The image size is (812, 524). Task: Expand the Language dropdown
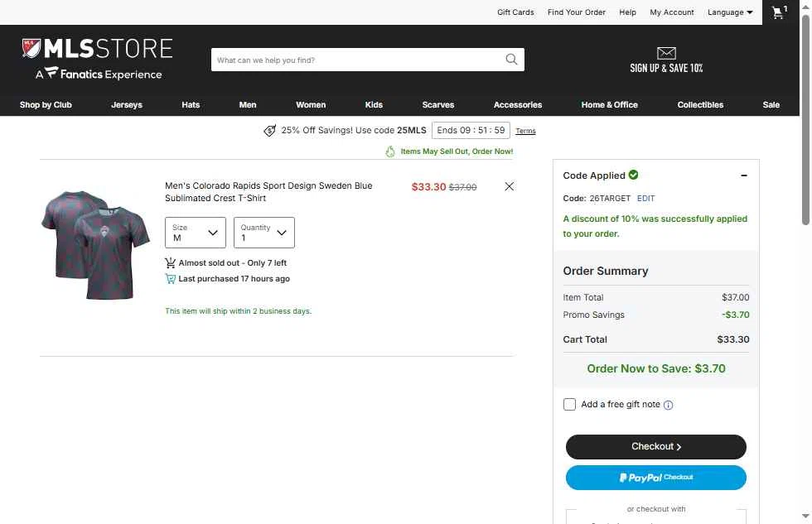click(730, 12)
